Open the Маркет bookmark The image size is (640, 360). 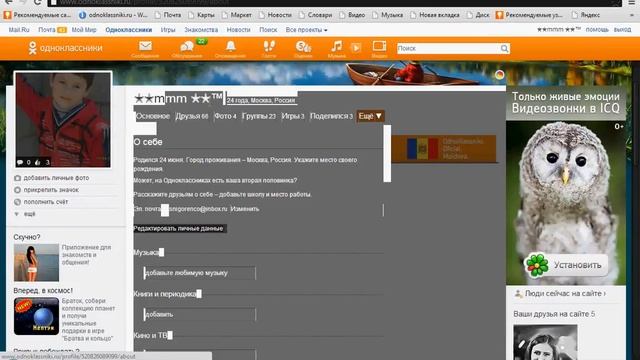coord(237,15)
